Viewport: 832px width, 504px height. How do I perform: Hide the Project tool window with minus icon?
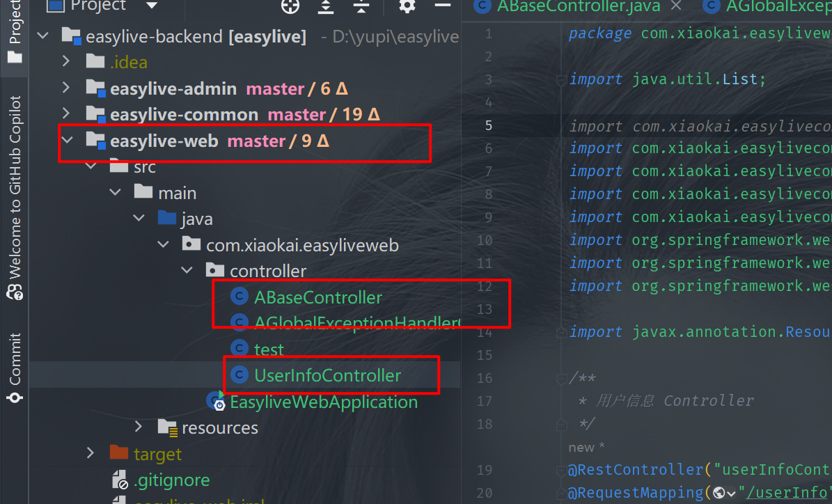[442, 6]
